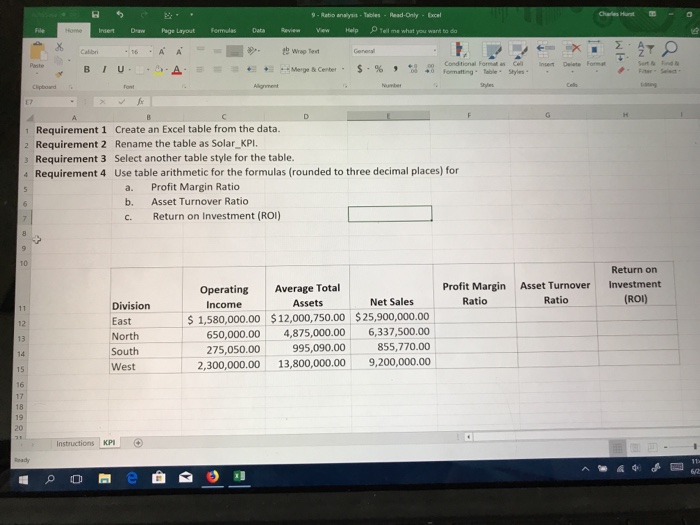Click the Undo arrow in title bar
700x525 pixels.
pyautogui.click(x=120, y=14)
